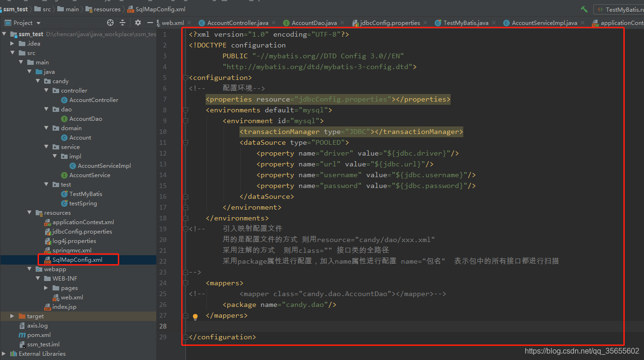
Task: Select SqlMapConfig.xml in the project tree
Action: pyautogui.click(x=77, y=259)
